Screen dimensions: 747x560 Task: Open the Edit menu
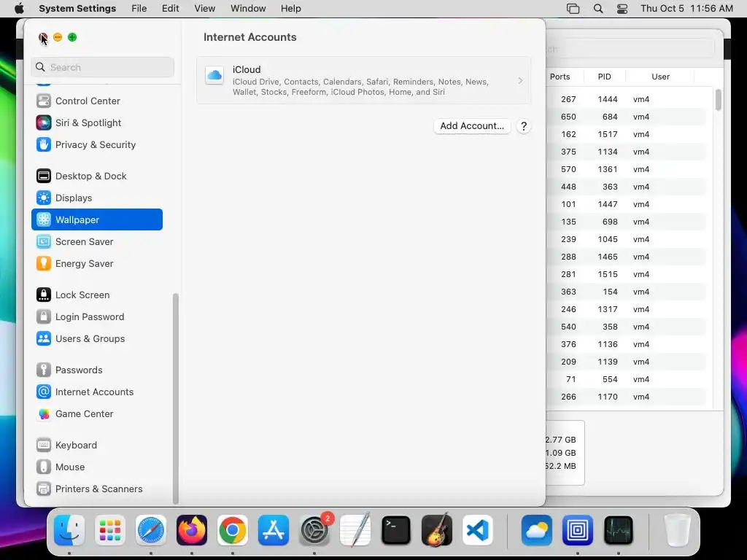pyautogui.click(x=171, y=9)
